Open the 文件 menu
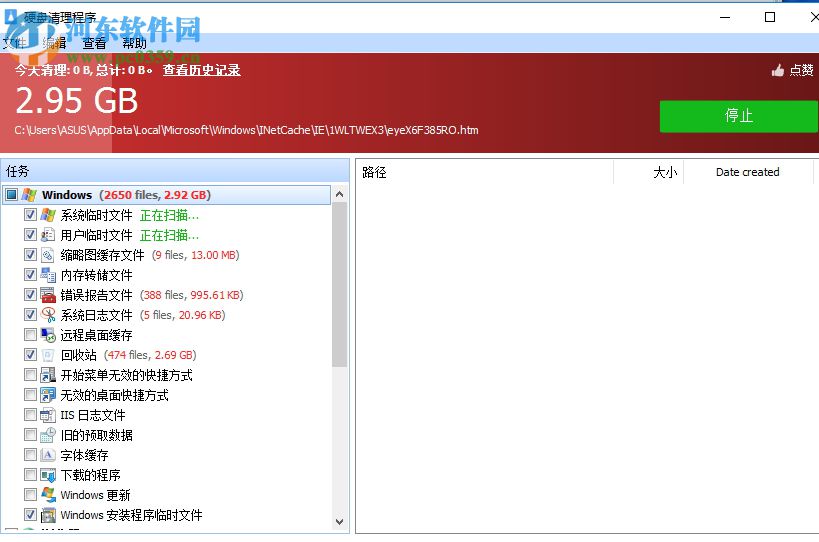Viewport: 819px width, 542px height. tap(14, 43)
